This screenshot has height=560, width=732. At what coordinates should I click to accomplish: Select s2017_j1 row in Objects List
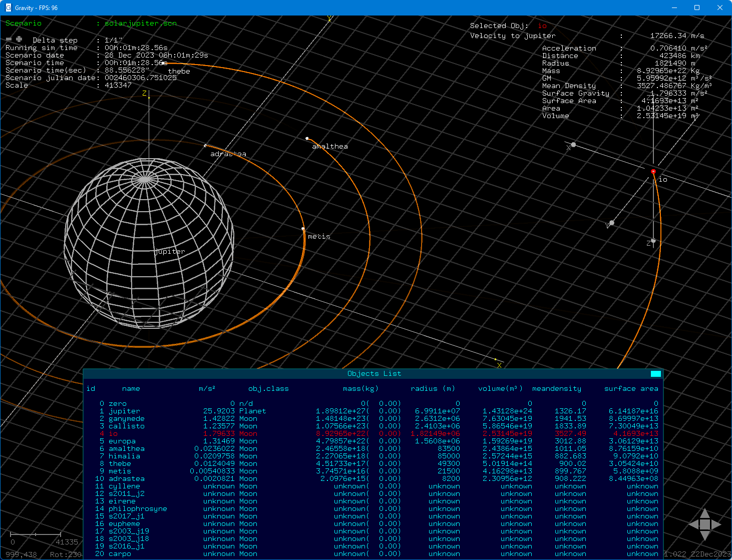coord(373,516)
